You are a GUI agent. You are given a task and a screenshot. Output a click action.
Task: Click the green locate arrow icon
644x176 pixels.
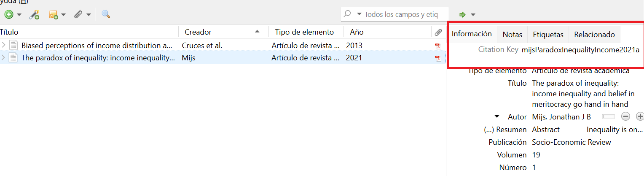pos(462,15)
